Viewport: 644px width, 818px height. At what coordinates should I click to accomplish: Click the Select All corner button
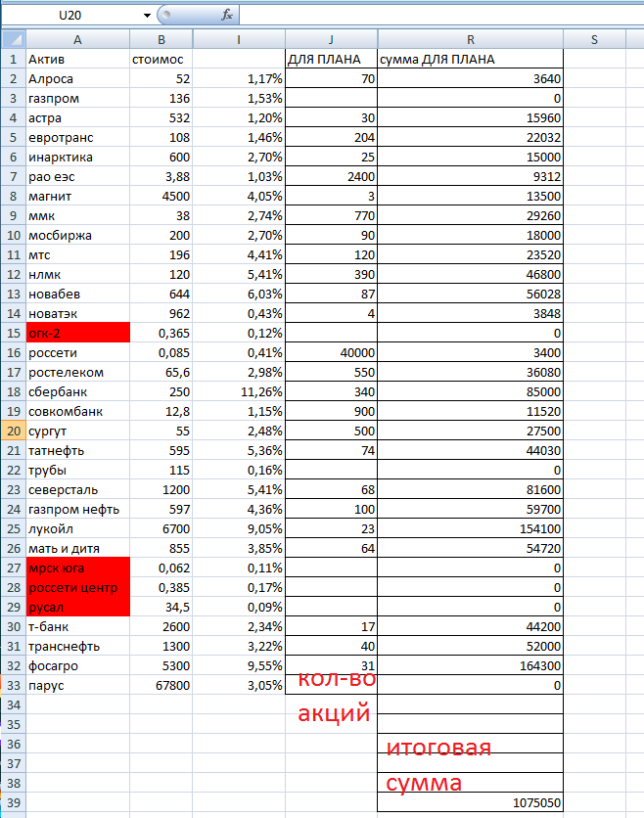tap(14, 40)
